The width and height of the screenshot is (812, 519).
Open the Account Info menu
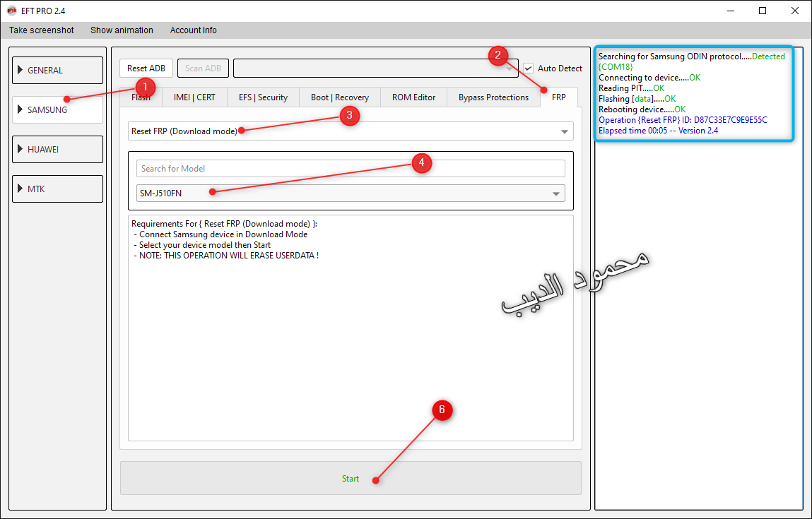point(193,30)
